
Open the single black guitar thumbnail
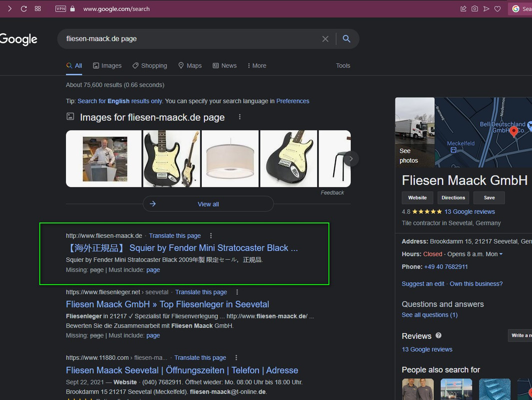click(288, 158)
